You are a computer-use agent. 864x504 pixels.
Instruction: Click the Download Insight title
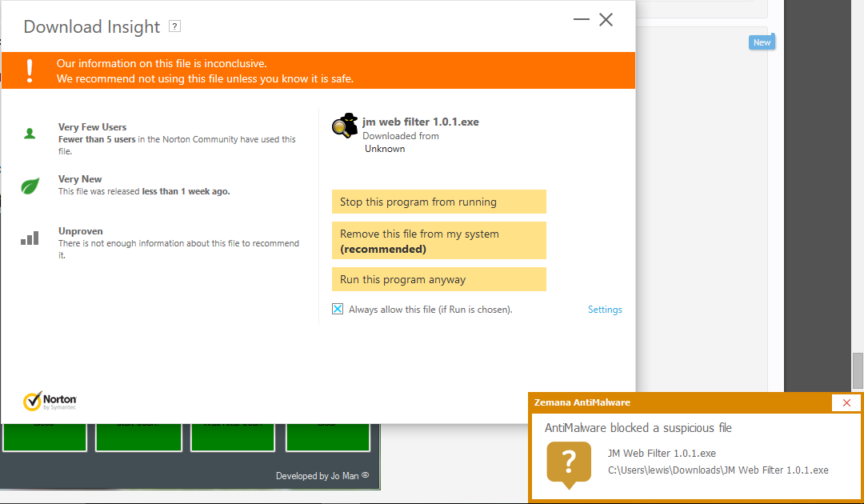[x=91, y=26]
